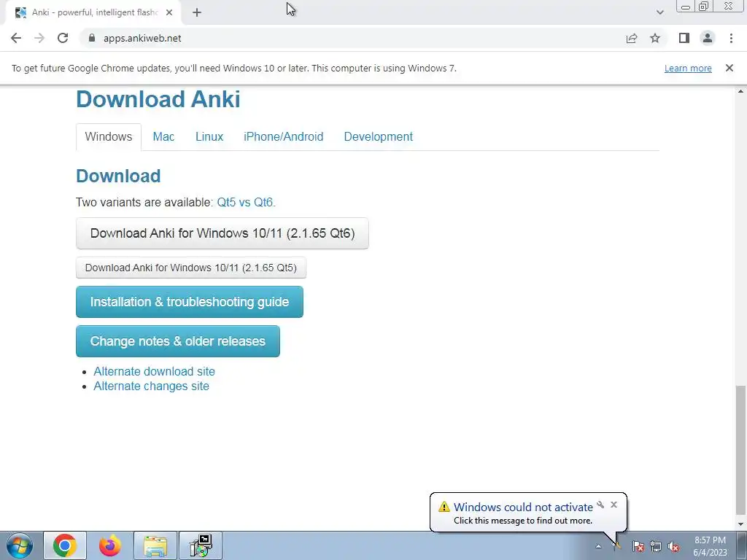Click the wrench icon in activation balloon
The width and height of the screenshot is (747, 560).
(x=600, y=505)
